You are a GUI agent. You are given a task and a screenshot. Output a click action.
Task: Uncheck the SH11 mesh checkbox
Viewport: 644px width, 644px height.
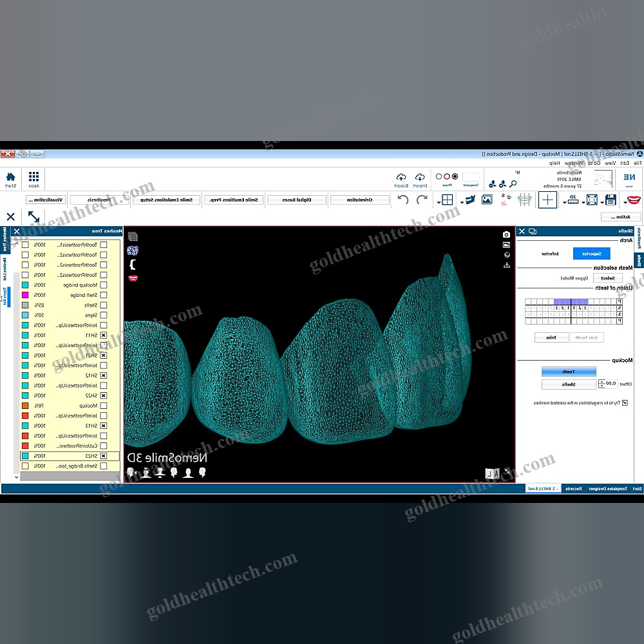click(104, 335)
